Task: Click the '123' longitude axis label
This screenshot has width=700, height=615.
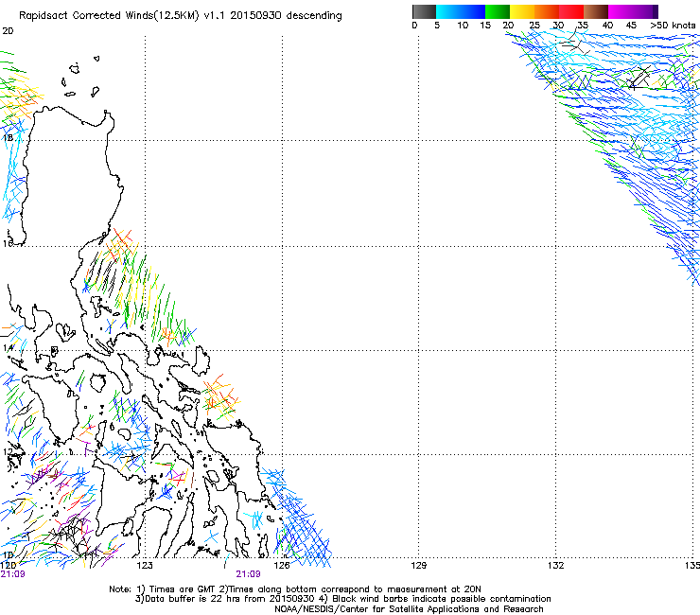Action: pyautogui.click(x=145, y=566)
